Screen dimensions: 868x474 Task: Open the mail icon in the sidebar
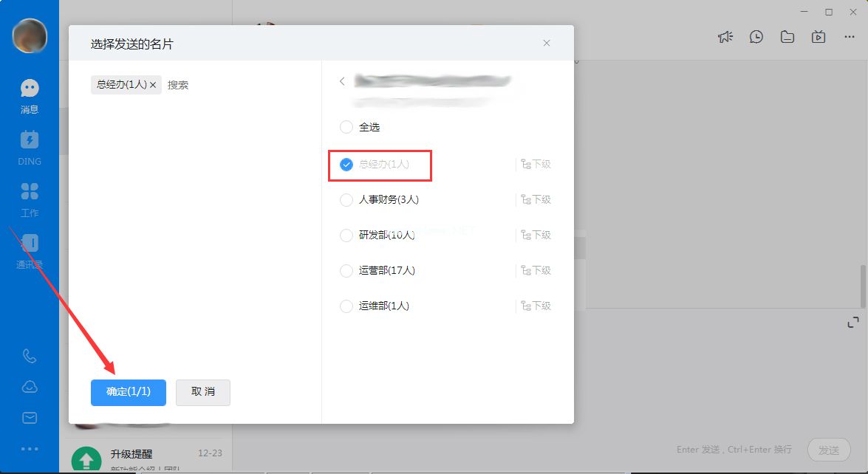point(29,417)
